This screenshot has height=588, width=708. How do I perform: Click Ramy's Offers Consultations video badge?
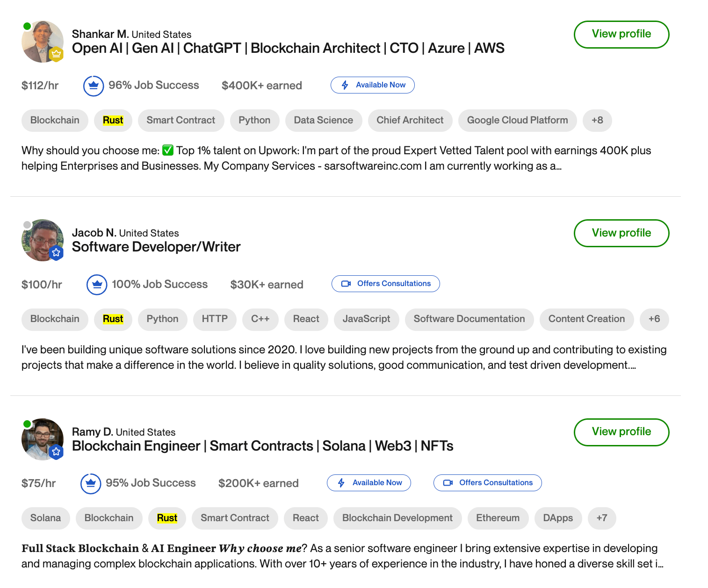pos(487,483)
